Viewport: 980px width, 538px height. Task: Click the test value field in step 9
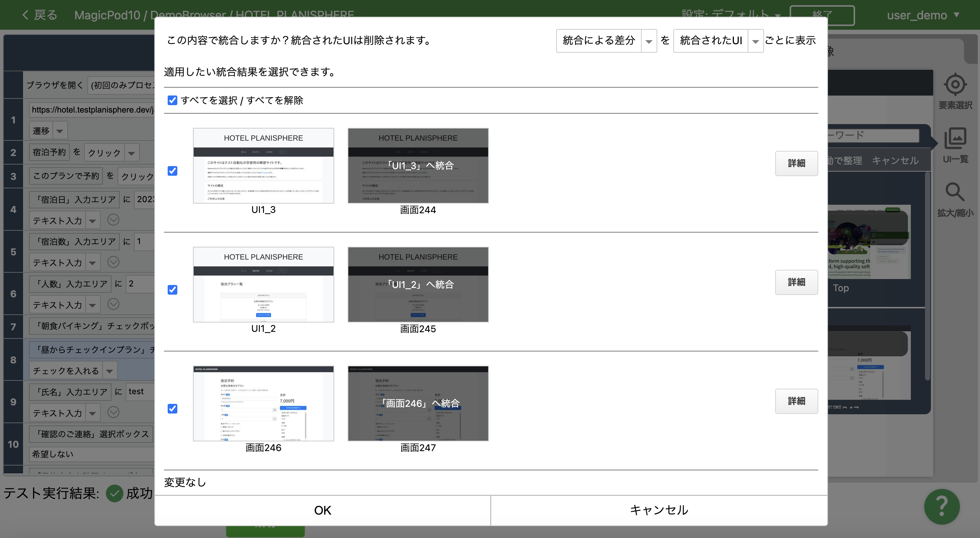coord(140,392)
